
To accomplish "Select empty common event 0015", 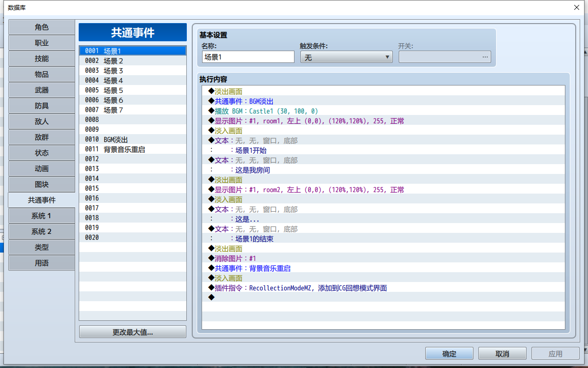I will [x=133, y=189].
